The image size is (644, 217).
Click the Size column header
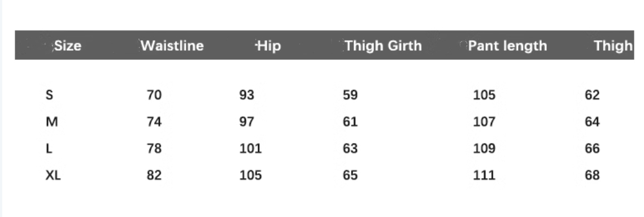pos(68,45)
